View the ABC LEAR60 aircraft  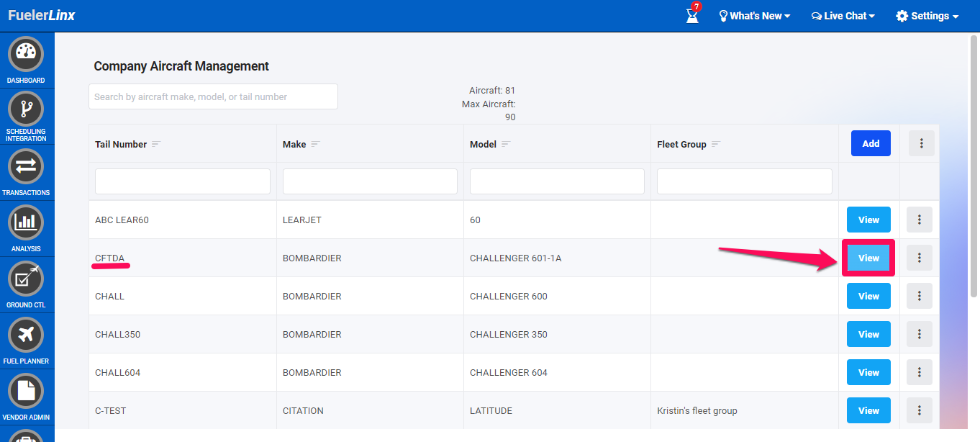[868, 220]
